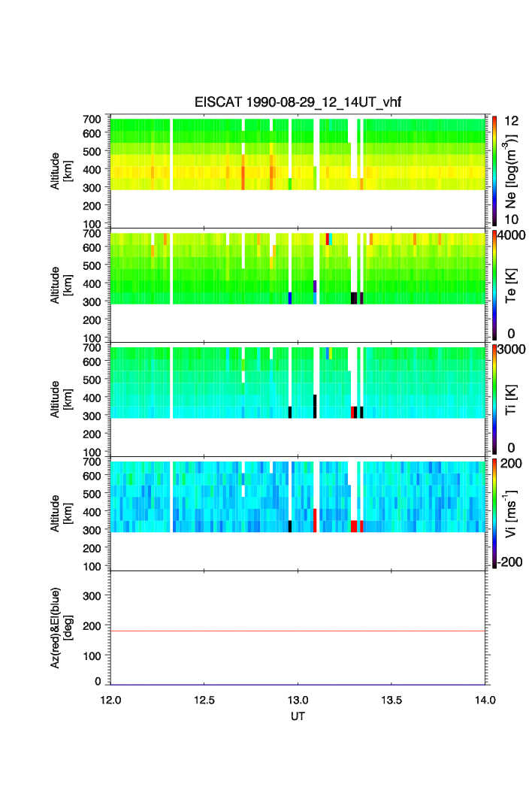
Task: Click the blue elevation line at bottom panel
Action: pyautogui.click(x=298, y=684)
